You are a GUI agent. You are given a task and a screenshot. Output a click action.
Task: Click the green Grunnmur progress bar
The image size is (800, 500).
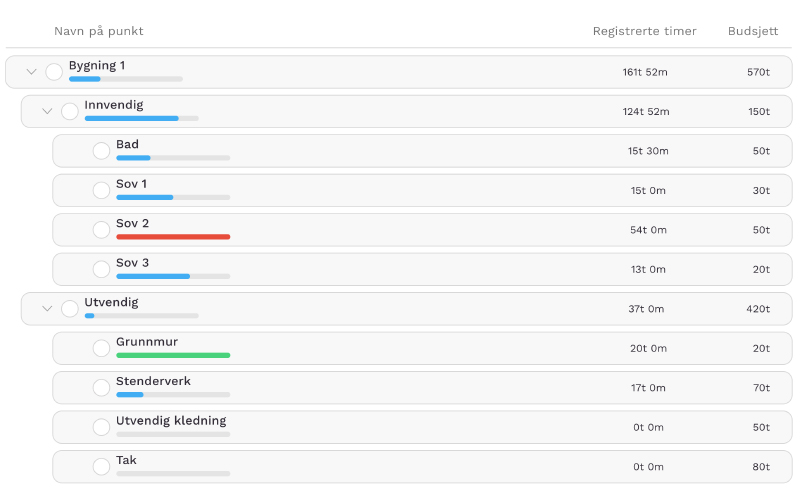point(173,355)
